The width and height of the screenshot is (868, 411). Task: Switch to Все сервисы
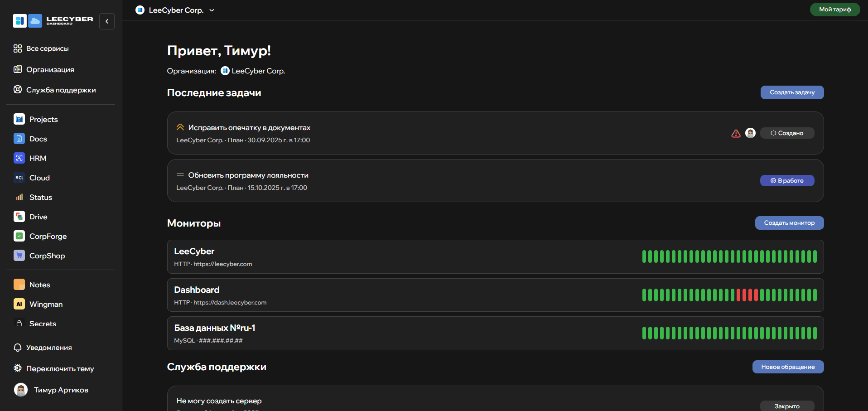pyautogui.click(x=48, y=48)
